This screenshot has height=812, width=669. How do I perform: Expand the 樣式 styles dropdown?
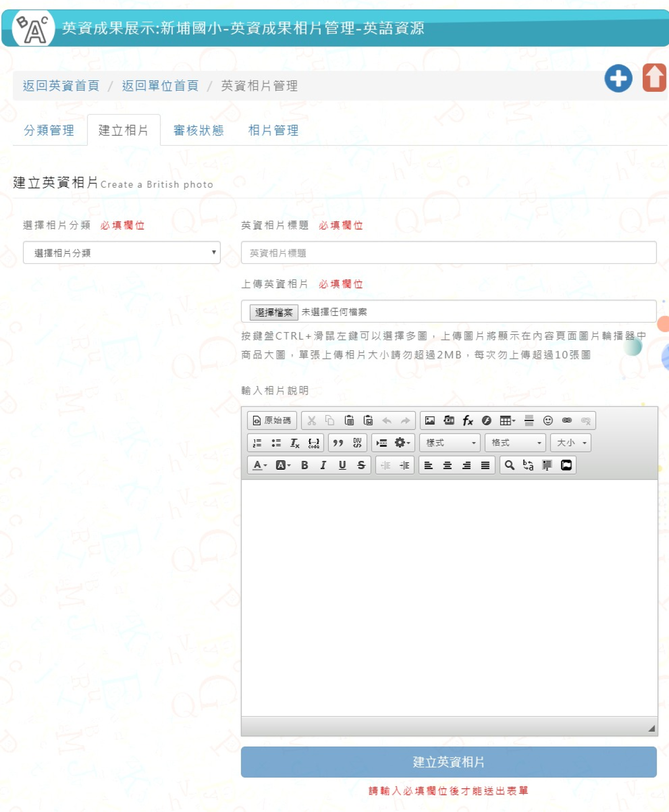[450, 443]
